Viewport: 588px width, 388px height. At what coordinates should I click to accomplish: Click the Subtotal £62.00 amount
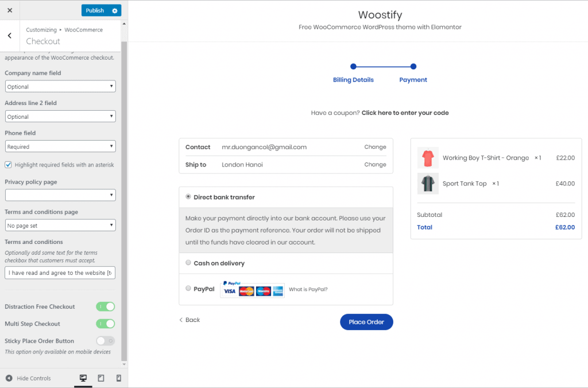tap(565, 215)
